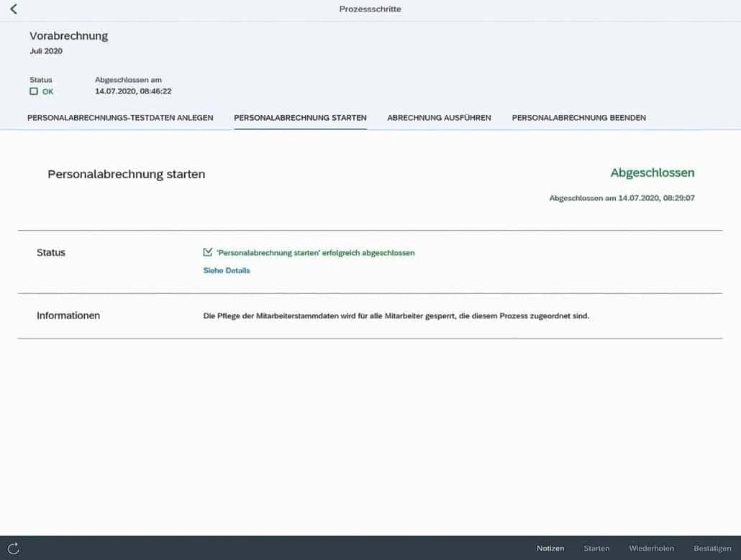The width and height of the screenshot is (741, 560).
Task: Refresh the process view with bottom-left icon
Action: (x=14, y=547)
